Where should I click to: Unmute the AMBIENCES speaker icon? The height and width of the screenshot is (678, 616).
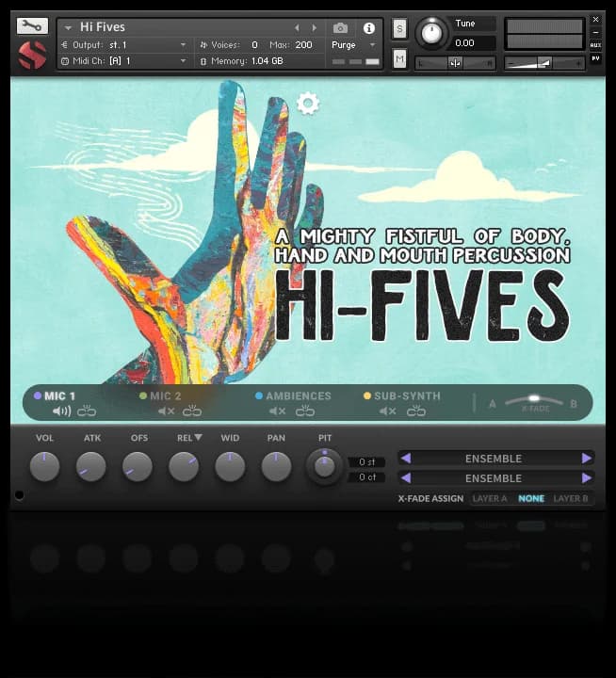[x=277, y=411]
